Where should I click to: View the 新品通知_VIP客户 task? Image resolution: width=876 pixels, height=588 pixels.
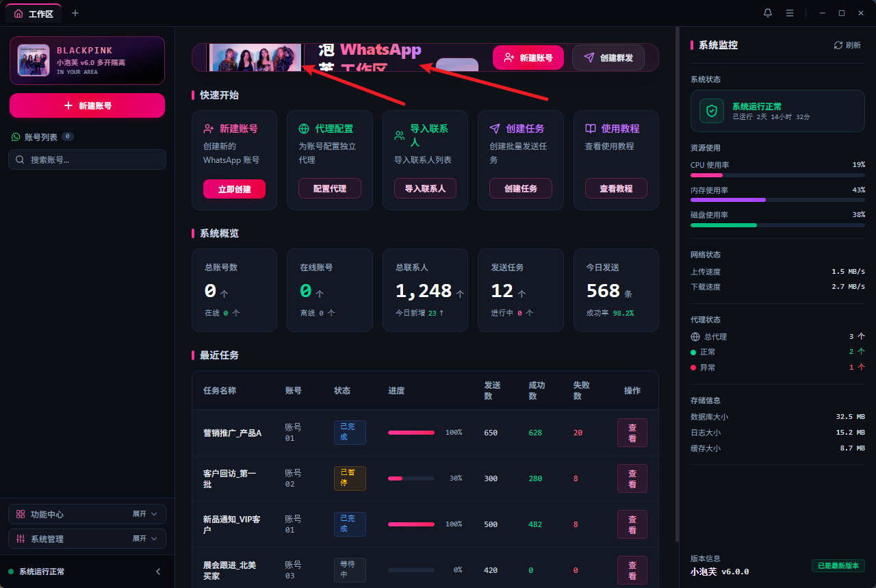point(632,524)
